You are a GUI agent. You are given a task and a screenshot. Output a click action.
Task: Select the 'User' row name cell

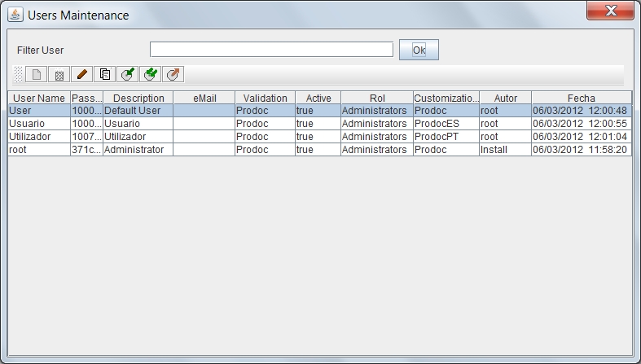(39, 111)
